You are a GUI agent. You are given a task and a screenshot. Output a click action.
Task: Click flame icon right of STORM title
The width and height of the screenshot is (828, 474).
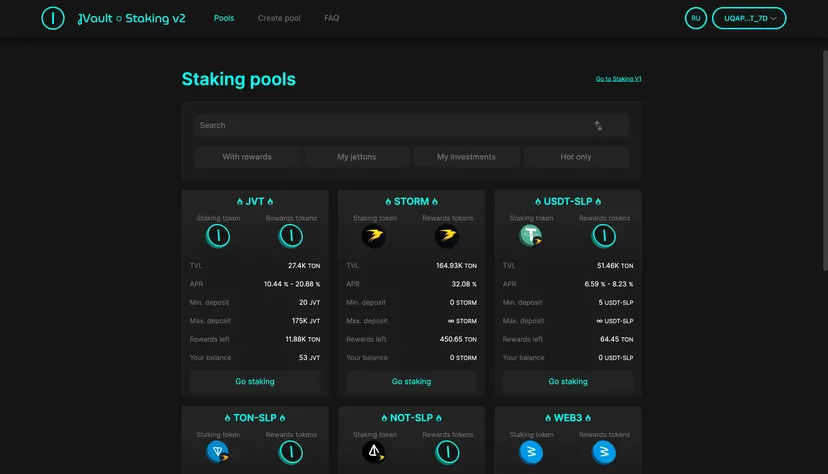pyautogui.click(x=435, y=202)
